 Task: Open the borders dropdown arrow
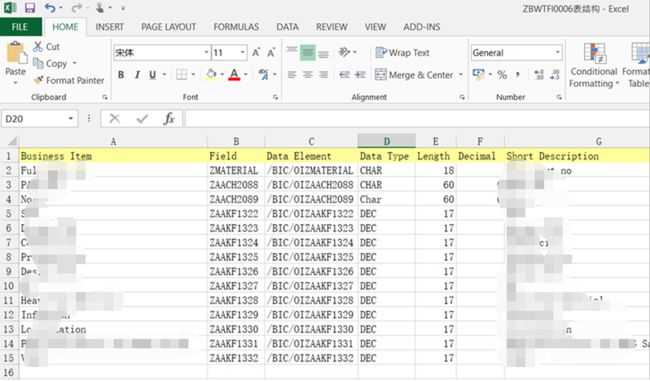click(193, 75)
